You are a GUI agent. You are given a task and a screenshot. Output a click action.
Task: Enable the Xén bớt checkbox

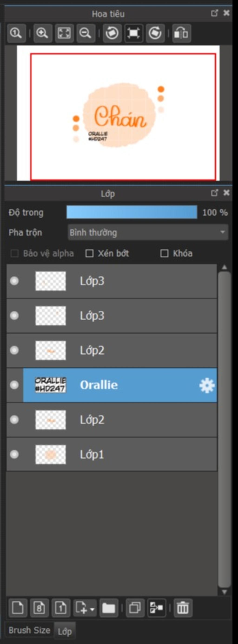point(89,253)
